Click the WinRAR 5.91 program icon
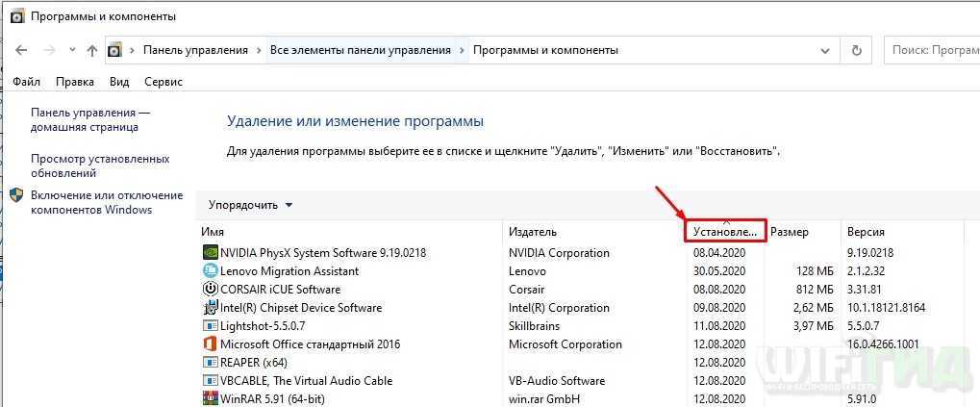 click(x=211, y=399)
